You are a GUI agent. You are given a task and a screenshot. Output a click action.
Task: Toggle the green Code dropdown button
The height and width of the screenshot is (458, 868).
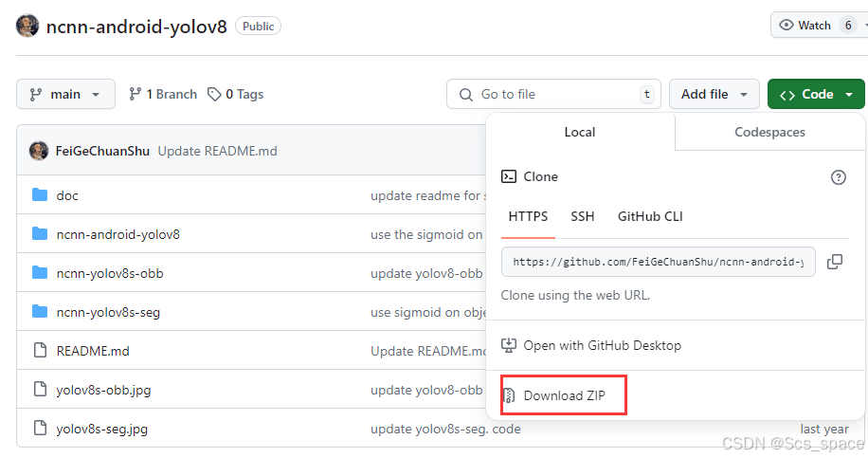816,94
